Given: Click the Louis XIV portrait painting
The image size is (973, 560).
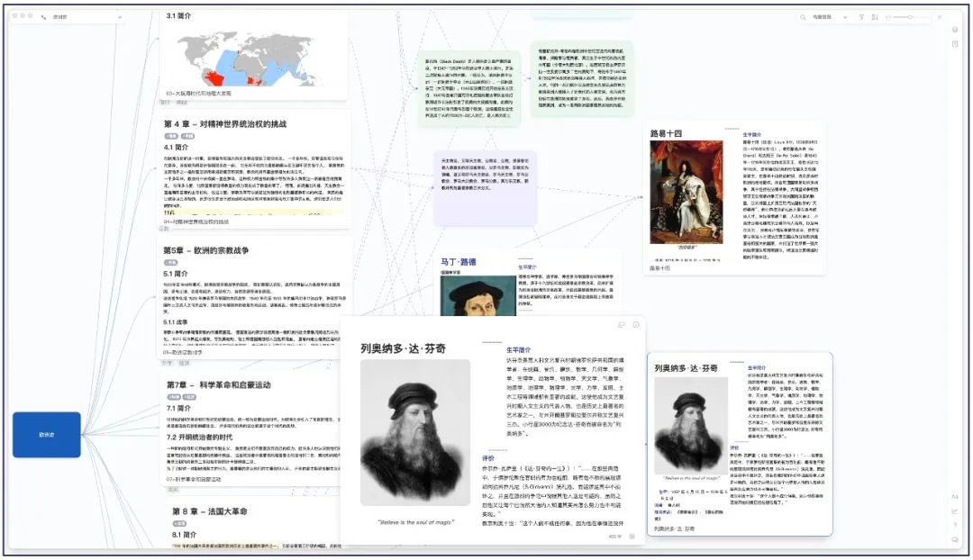Looking at the screenshot, I should [x=687, y=193].
